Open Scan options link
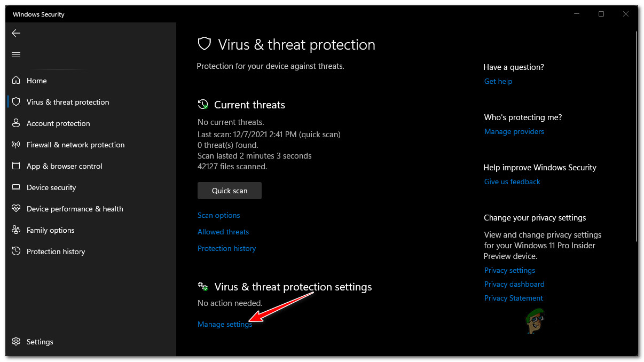Image resolution: width=644 pixels, height=362 pixels. pos(218,215)
